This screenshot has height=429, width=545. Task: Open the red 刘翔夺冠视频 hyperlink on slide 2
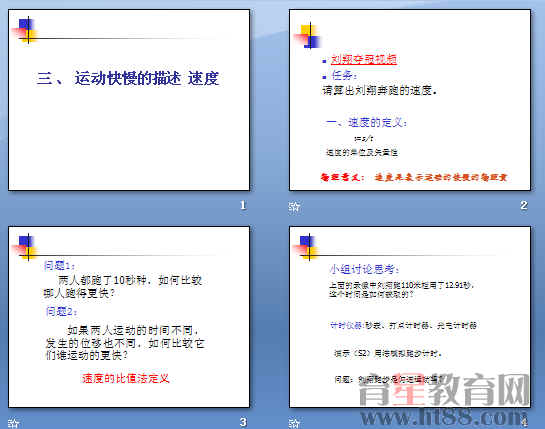[x=364, y=59]
